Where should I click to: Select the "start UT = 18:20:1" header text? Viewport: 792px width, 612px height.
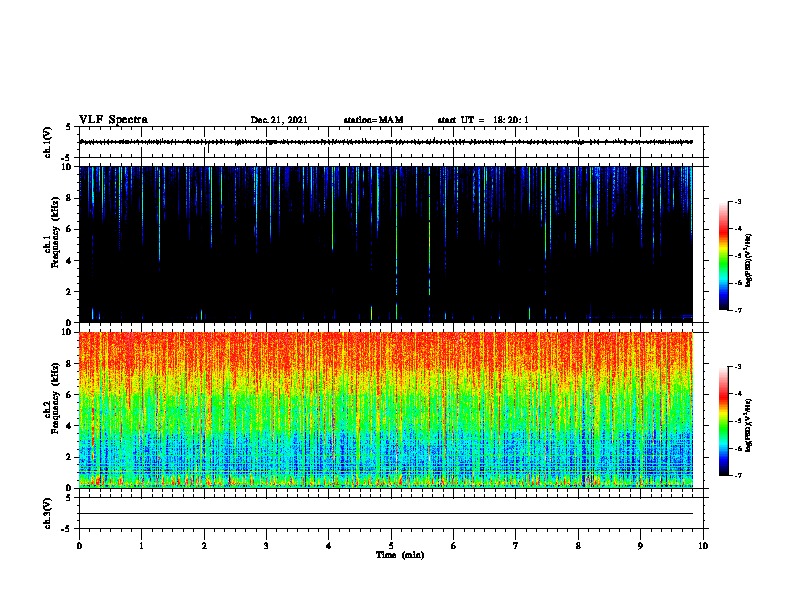tap(483, 120)
